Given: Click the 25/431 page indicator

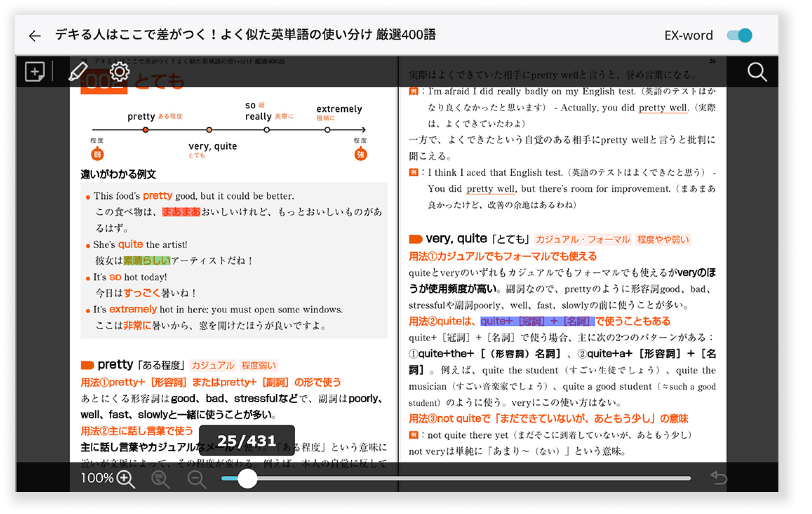Looking at the screenshot, I should coord(247,440).
